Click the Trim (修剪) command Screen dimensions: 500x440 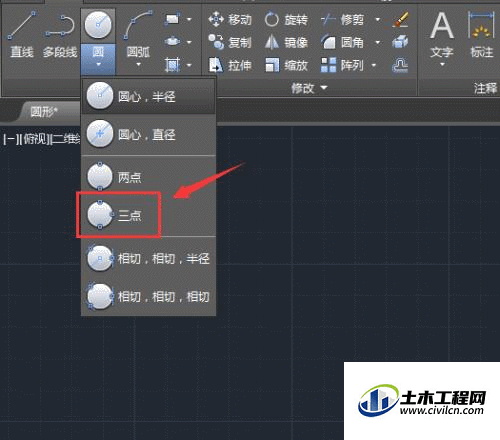pos(342,20)
